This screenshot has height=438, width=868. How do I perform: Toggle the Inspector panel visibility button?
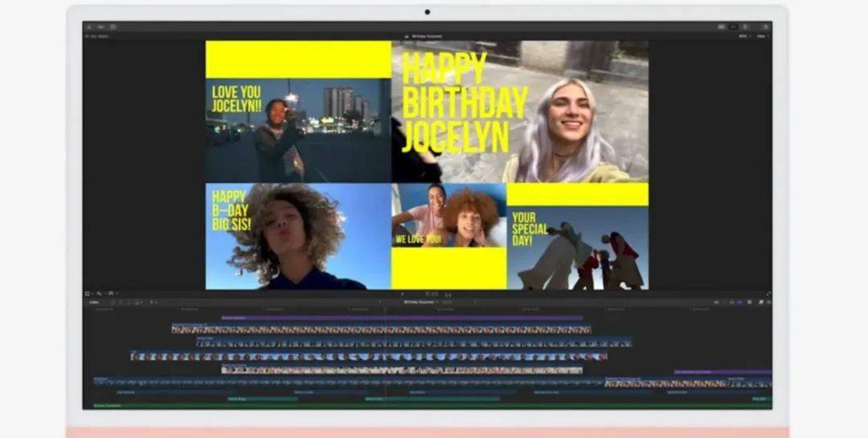[745, 27]
